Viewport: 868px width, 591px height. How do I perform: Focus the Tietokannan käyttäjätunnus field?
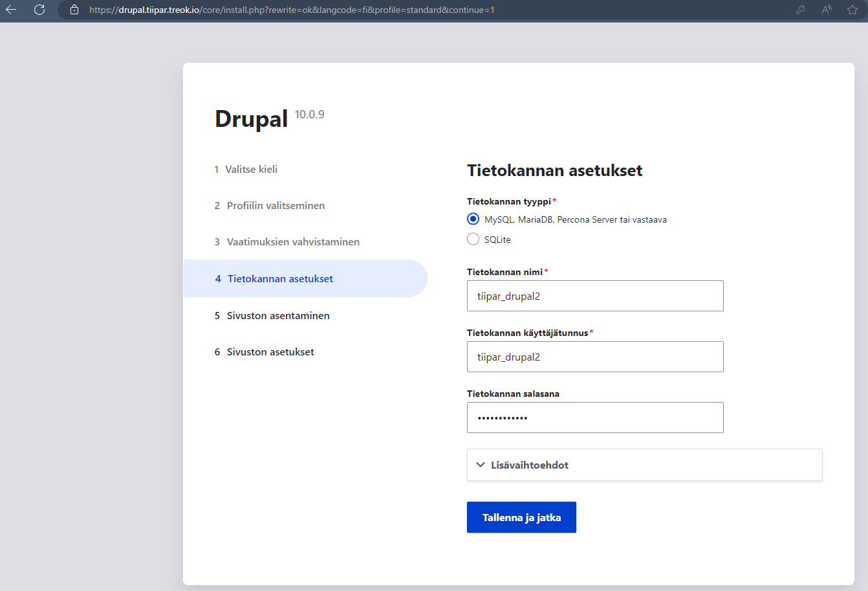coord(595,357)
